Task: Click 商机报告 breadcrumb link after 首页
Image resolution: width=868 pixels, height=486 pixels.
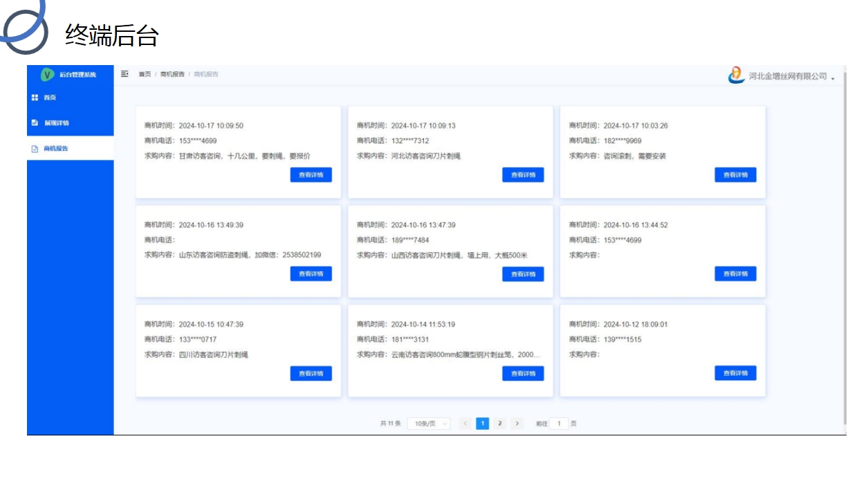Action: (x=172, y=74)
